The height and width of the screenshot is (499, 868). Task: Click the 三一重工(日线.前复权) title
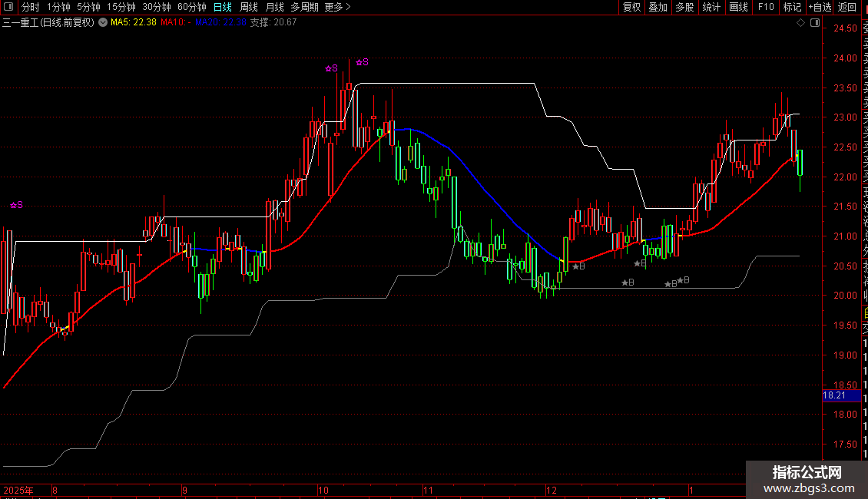pos(48,22)
